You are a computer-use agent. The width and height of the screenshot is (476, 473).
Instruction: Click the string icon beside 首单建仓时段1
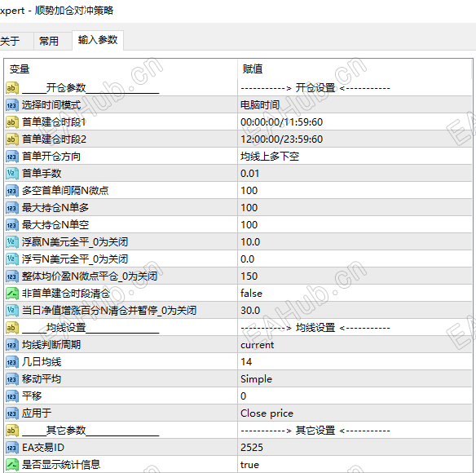(12, 122)
